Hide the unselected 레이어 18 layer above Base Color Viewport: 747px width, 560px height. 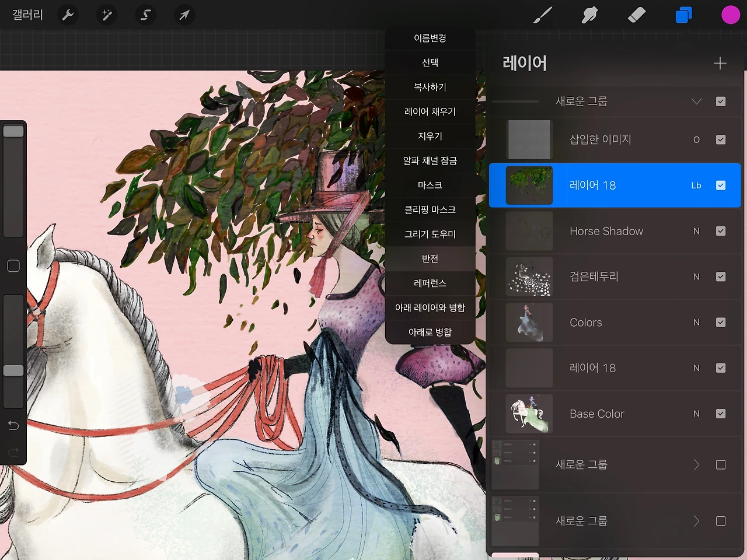coord(721,368)
